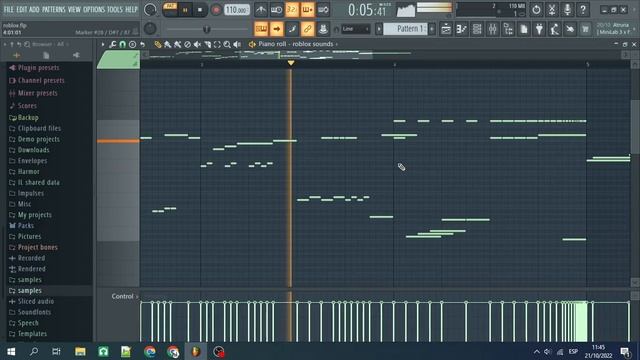Open the View playlist icon
Screen dimensions: 640x360
click(446, 29)
